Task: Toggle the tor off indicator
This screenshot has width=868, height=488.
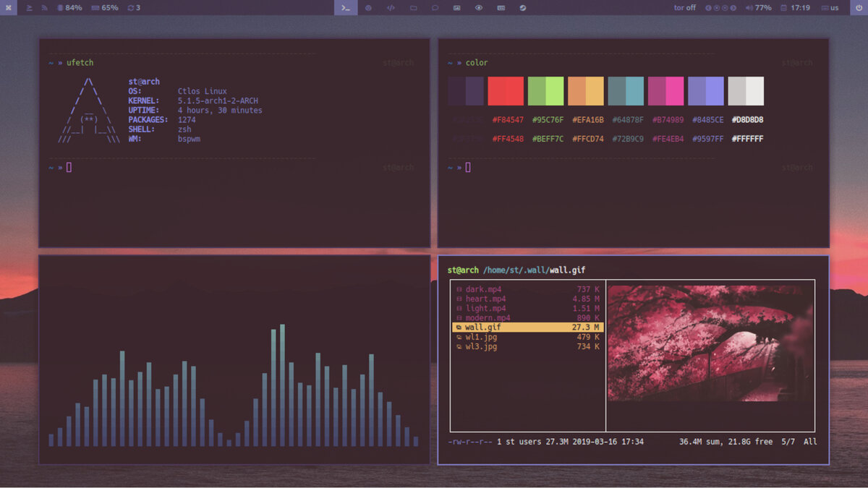Action: 684,7
